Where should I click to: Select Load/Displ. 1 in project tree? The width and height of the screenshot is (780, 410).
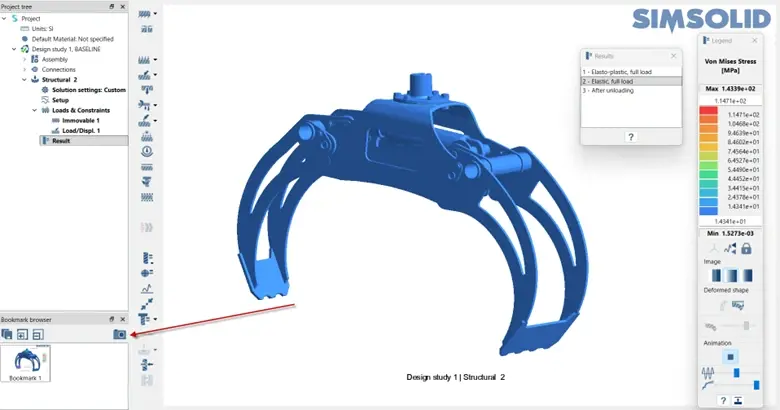tap(82, 130)
